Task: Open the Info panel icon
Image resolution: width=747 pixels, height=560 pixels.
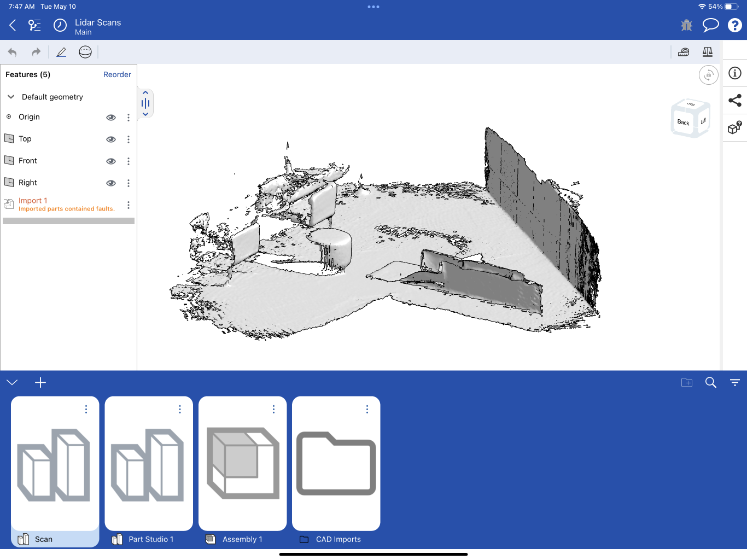Action: click(x=734, y=73)
